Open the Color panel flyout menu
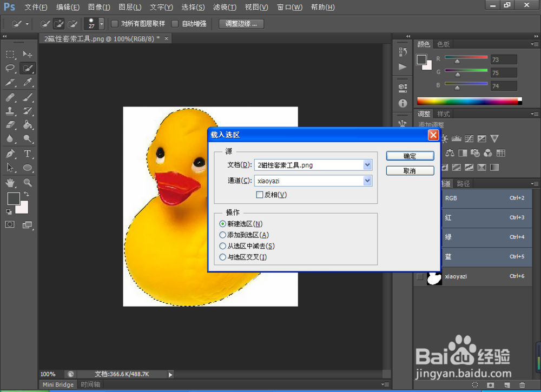The image size is (541, 392). pyautogui.click(x=535, y=44)
